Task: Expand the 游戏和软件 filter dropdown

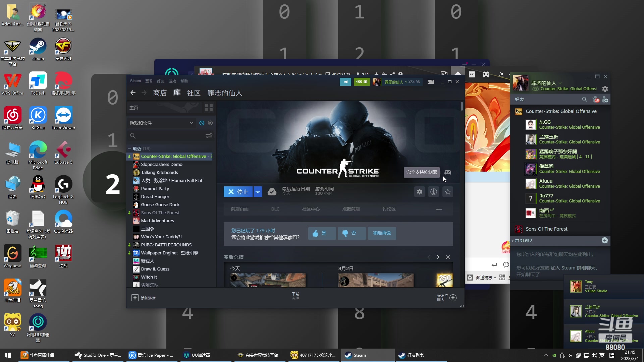Action: coord(192,123)
